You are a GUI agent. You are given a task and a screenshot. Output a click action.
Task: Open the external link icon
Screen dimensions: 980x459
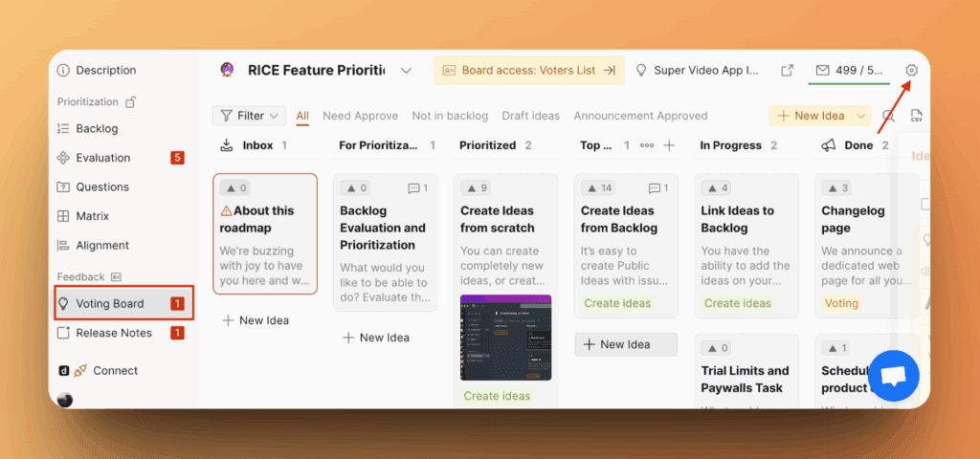pos(788,71)
